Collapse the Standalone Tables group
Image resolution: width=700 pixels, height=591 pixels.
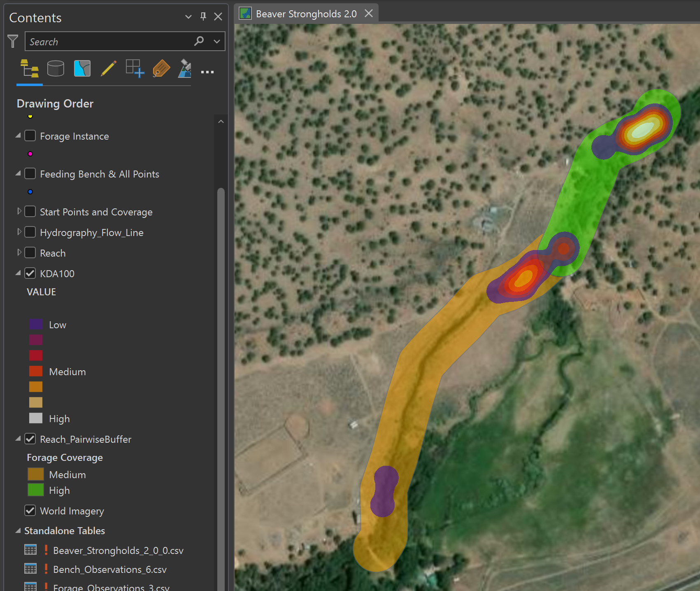(x=18, y=531)
